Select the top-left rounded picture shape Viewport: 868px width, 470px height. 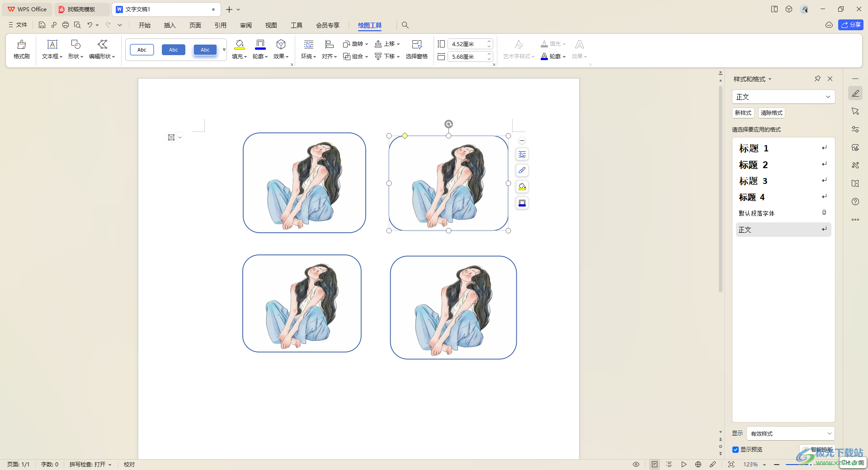pos(304,183)
